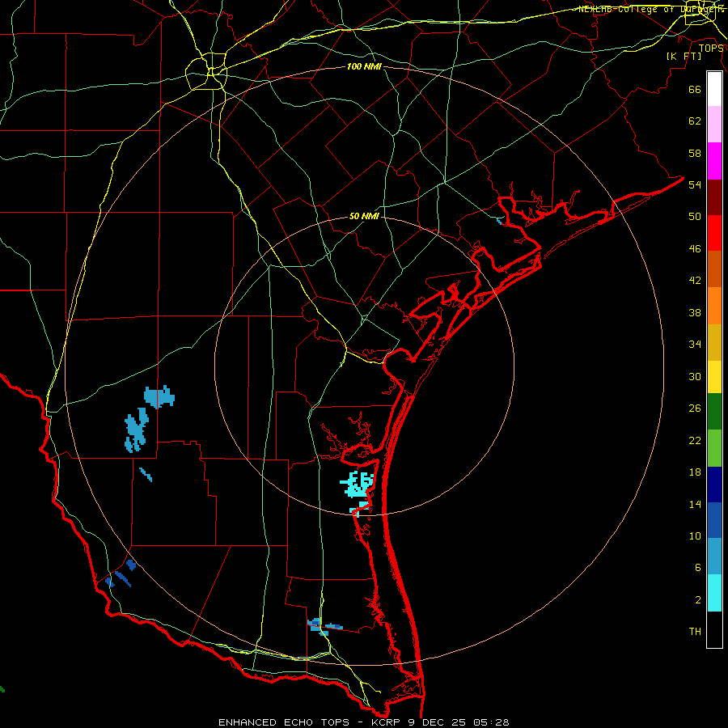
Task: Click the '30' legend value
Action: pos(695,376)
